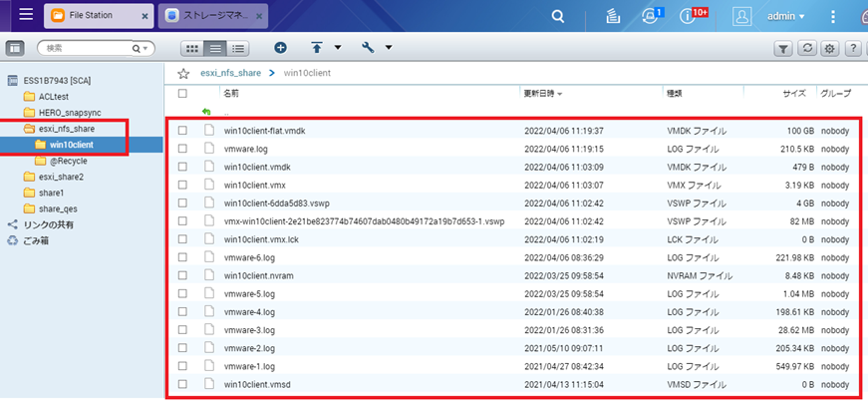
Task: Expand the wrench tools dropdown
Action: pos(388,48)
